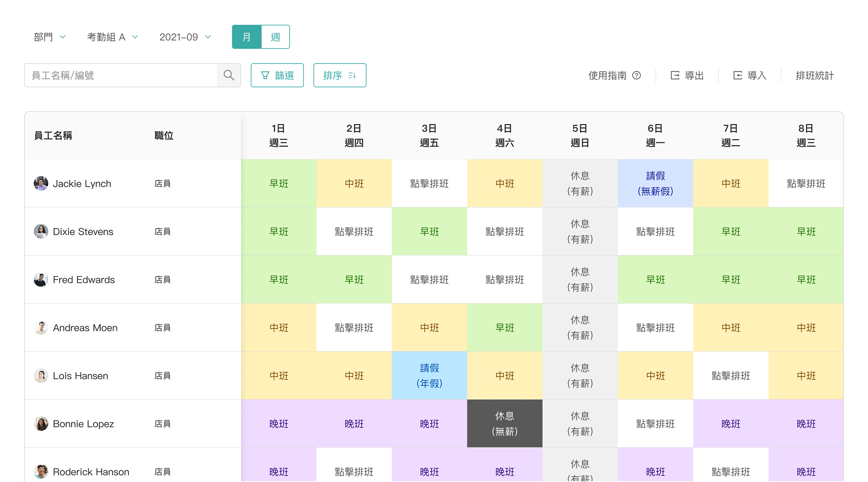
Task: Click Jackie Lynch's 3日 點擊排班 cell
Action: [x=429, y=183]
